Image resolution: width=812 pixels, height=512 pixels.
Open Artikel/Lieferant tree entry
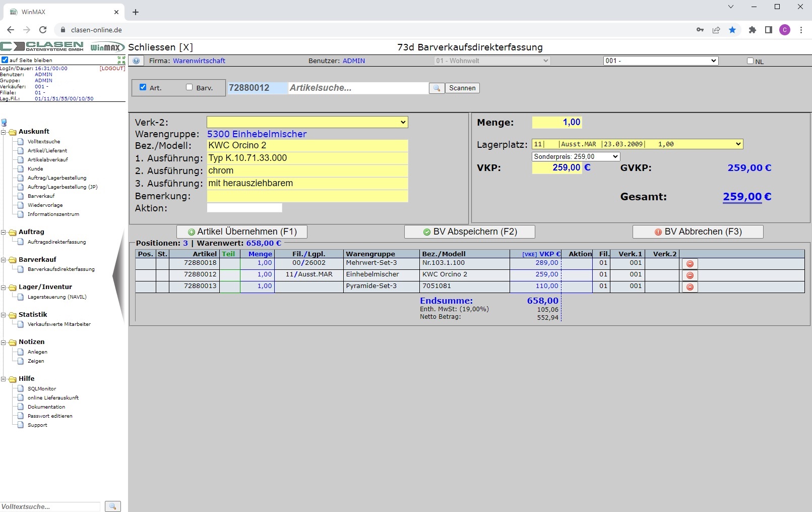pos(47,151)
